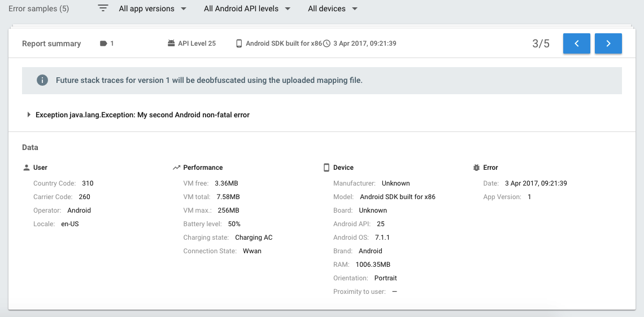The height and width of the screenshot is (317, 644).
Task: Click the version tag icon in report summary
Action: pyautogui.click(x=103, y=43)
